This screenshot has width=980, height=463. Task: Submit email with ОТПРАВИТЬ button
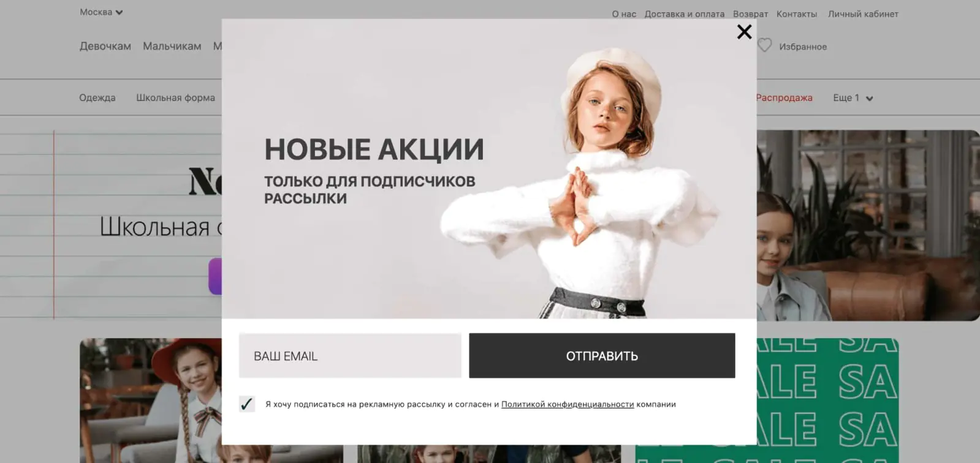602,356
